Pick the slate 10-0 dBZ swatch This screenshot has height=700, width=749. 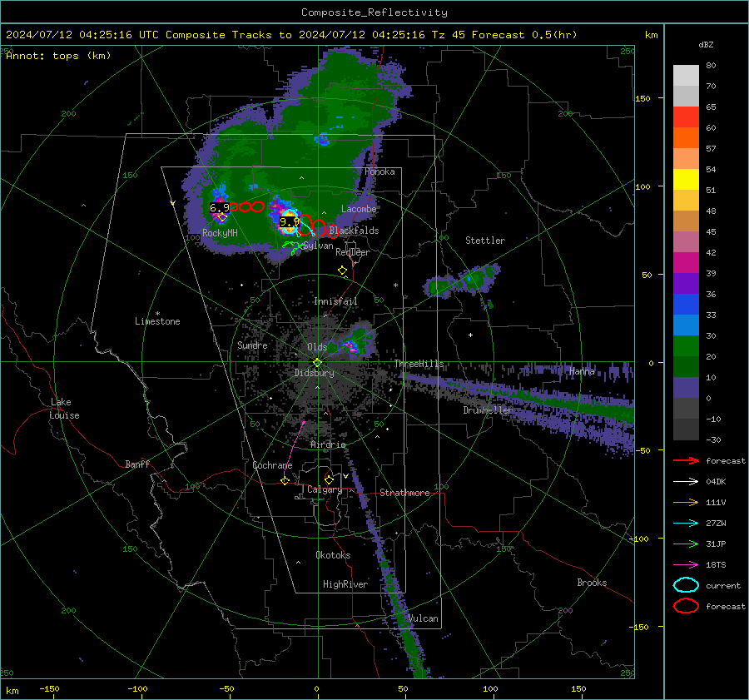point(686,387)
